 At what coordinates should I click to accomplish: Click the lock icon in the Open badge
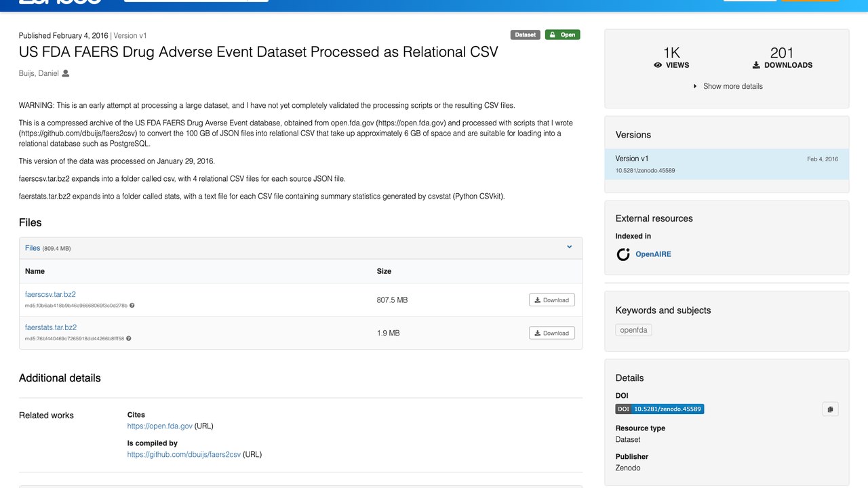coord(553,35)
